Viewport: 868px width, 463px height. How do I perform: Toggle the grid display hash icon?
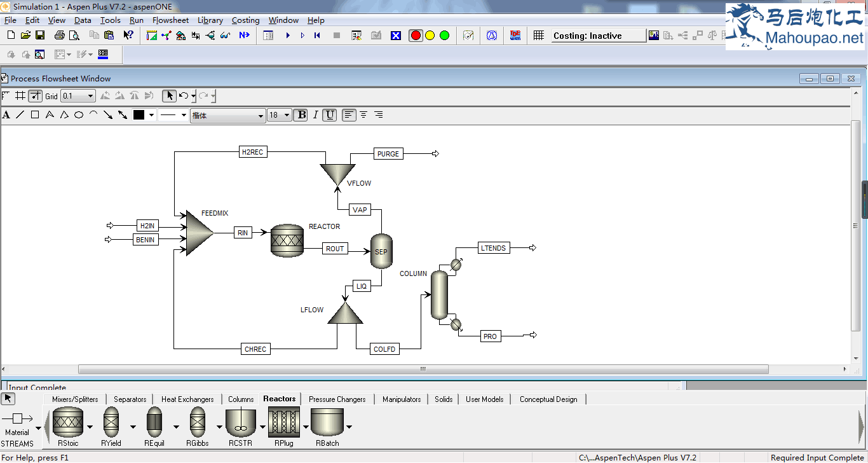pos(20,96)
